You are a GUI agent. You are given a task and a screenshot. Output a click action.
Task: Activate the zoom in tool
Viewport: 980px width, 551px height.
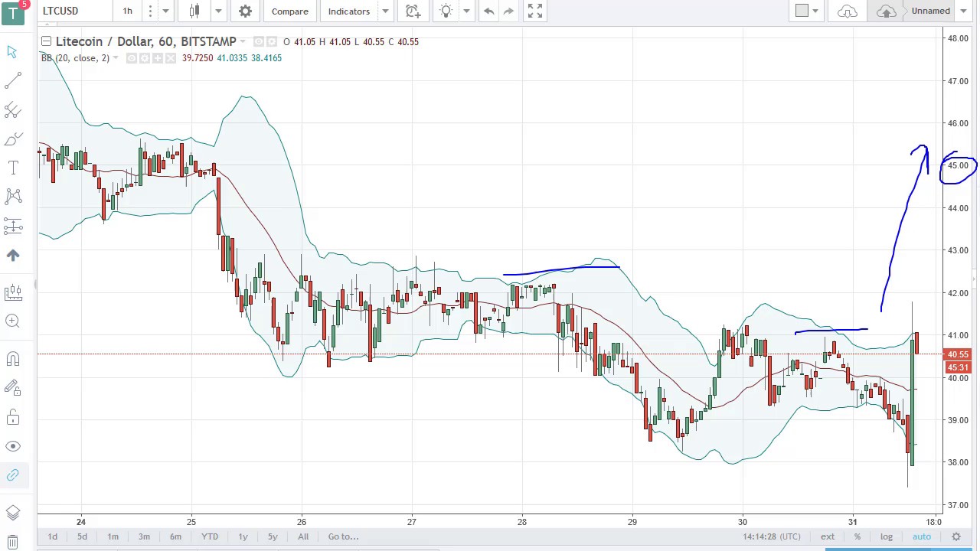coord(12,321)
